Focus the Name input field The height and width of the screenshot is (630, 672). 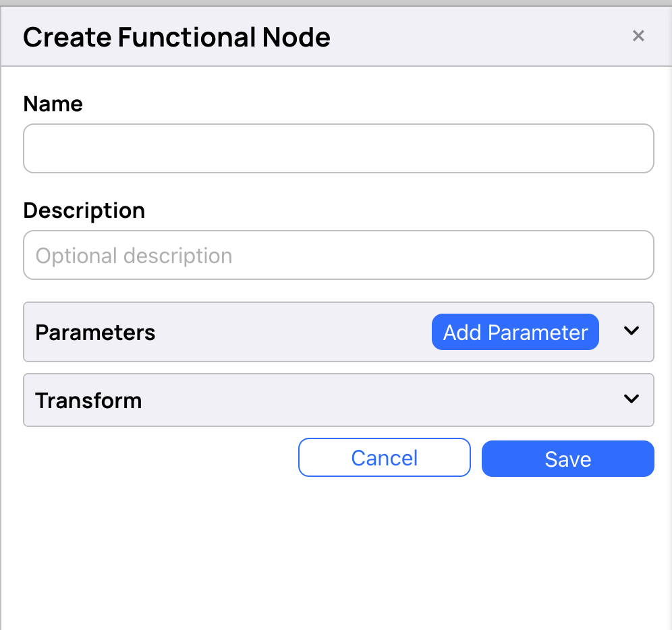(337, 148)
